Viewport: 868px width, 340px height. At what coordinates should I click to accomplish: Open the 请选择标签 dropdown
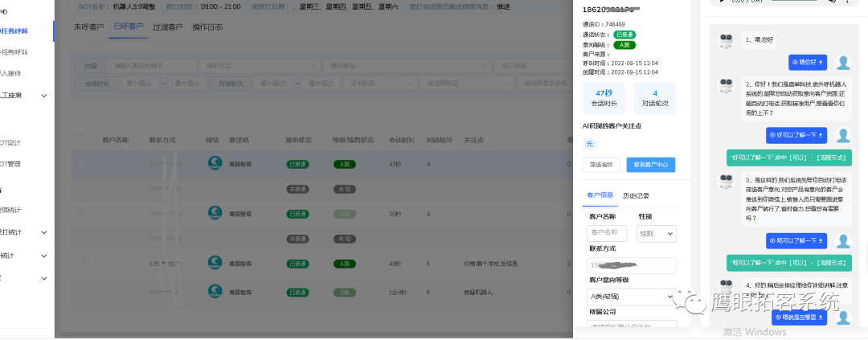coord(467,84)
